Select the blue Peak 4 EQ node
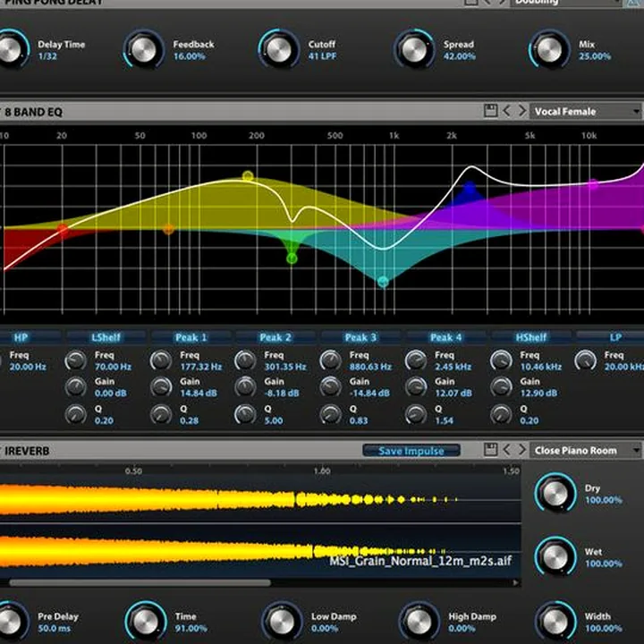The image size is (644, 644). (x=469, y=189)
